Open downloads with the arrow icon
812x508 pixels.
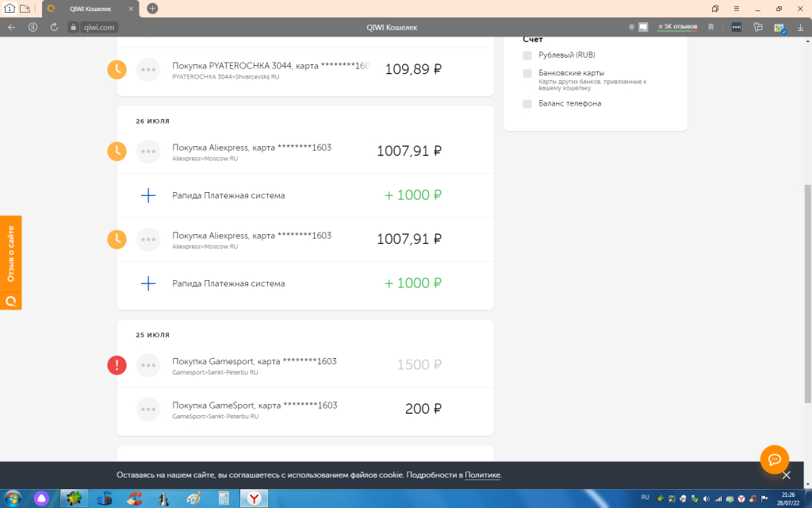tap(800, 28)
